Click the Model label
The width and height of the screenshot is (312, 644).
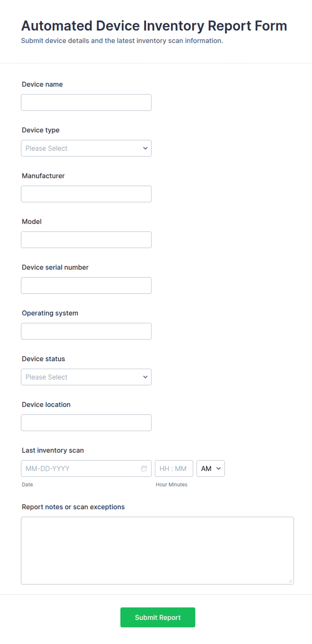pyautogui.click(x=32, y=222)
